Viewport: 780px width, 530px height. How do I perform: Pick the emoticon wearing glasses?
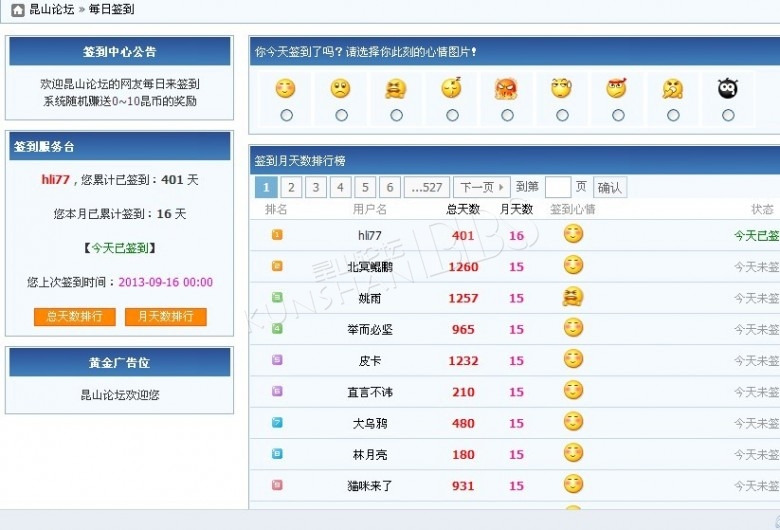[x=562, y=88]
